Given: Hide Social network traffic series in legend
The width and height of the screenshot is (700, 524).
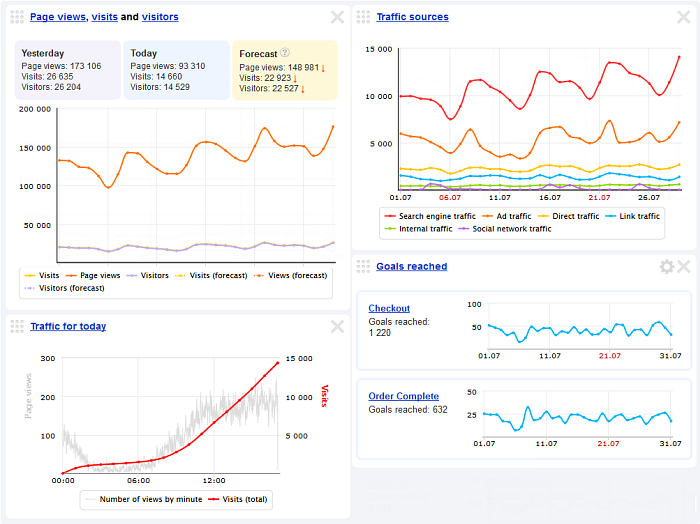Looking at the screenshot, I should point(511,229).
